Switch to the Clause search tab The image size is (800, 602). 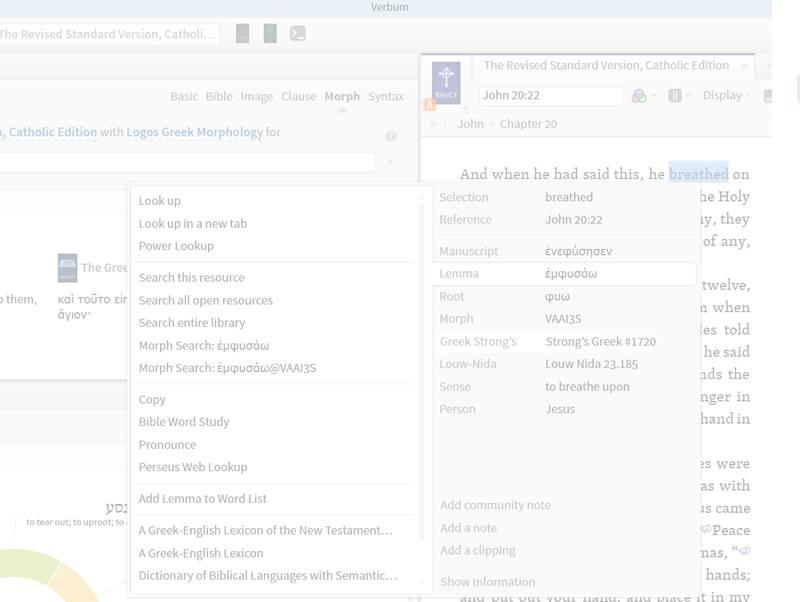(x=298, y=96)
